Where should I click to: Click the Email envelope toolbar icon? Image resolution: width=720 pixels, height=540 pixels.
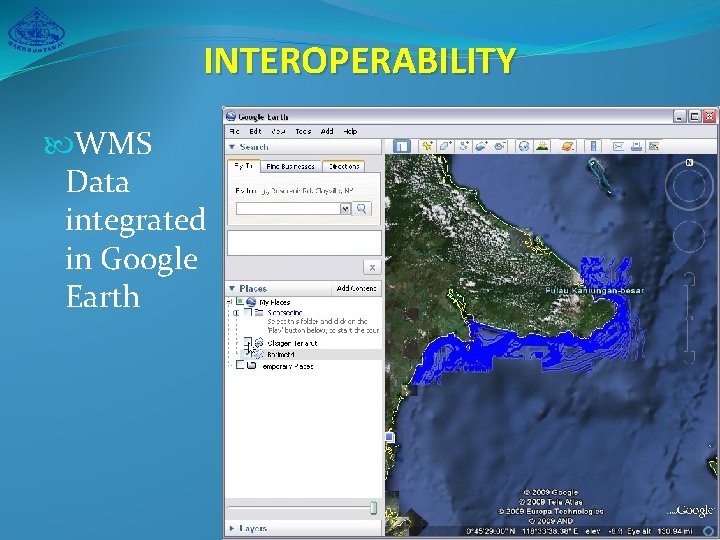tap(618, 146)
